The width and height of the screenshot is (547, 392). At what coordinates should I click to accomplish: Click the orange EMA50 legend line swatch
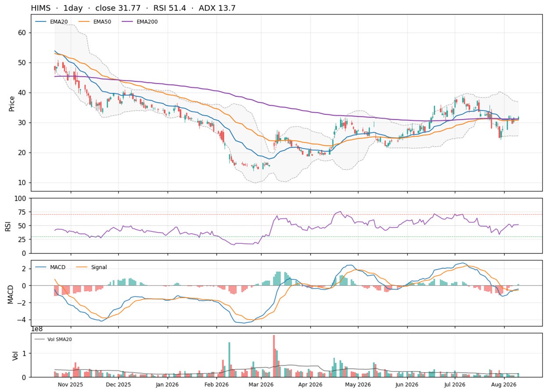84,21
